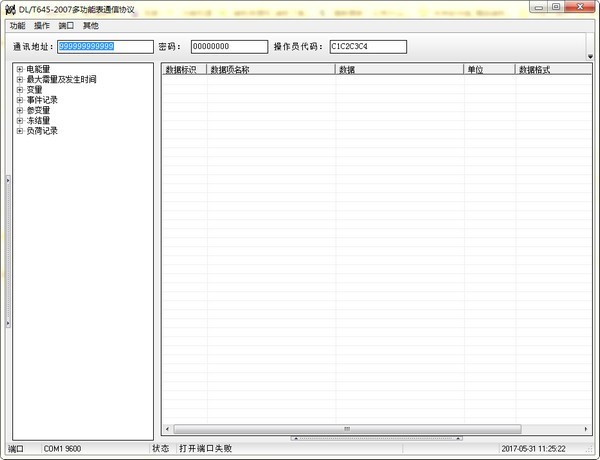Open the 端口 menu
The width and height of the screenshot is (600, 460).
(x=66, y=25)
